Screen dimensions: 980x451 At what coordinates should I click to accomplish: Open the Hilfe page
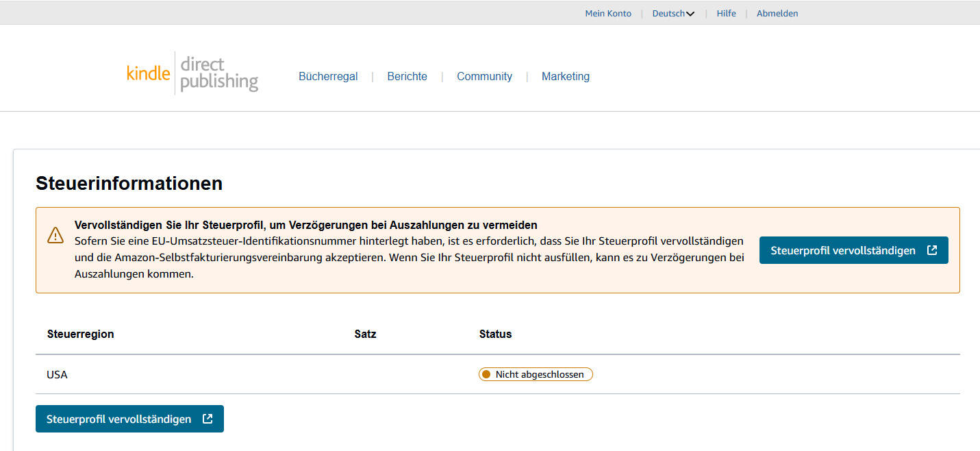click(726, 13)
